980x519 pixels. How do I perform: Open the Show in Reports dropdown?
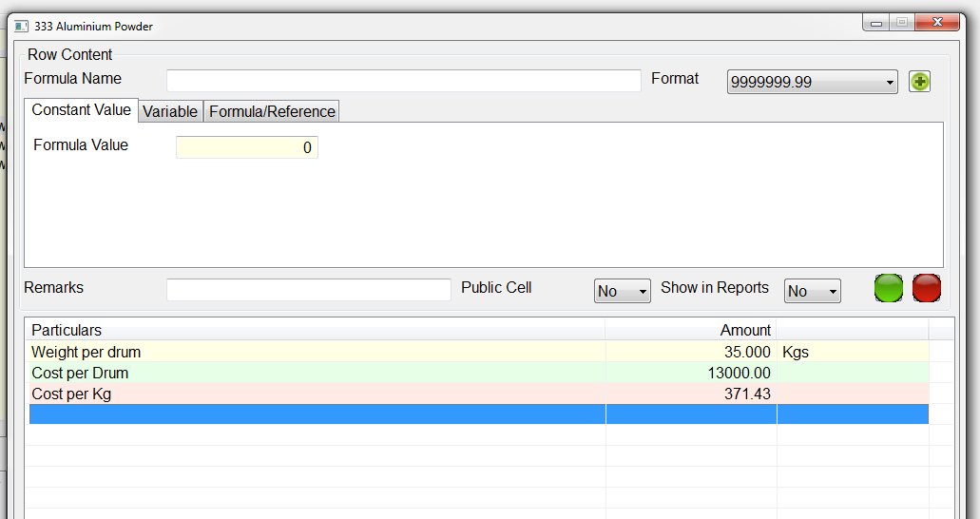pyautogui.click(x=812, y=291)
